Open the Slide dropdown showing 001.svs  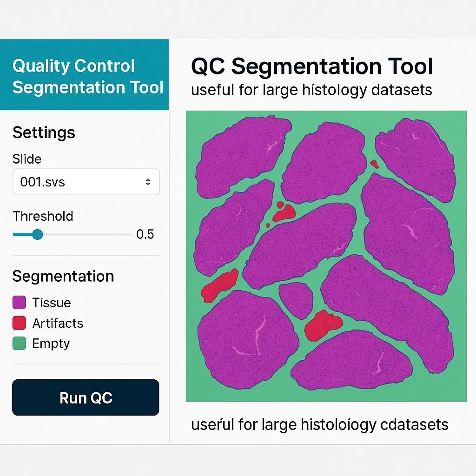[x=79, y=182]
